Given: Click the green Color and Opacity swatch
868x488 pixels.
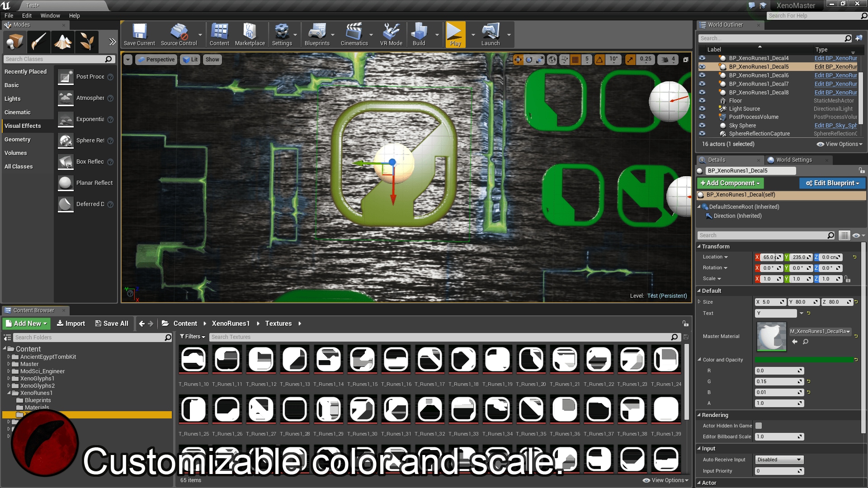Looking at the screenshot, I should pyautogui.click(x=804, y=360).
